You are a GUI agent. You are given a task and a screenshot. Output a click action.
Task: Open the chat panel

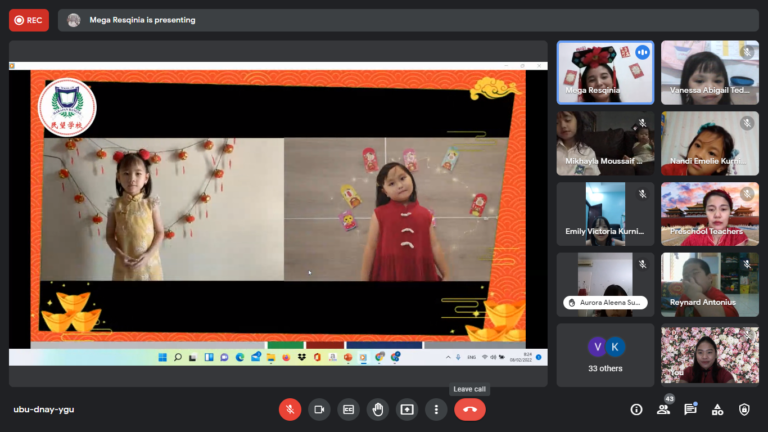click(x=690, y=409)
